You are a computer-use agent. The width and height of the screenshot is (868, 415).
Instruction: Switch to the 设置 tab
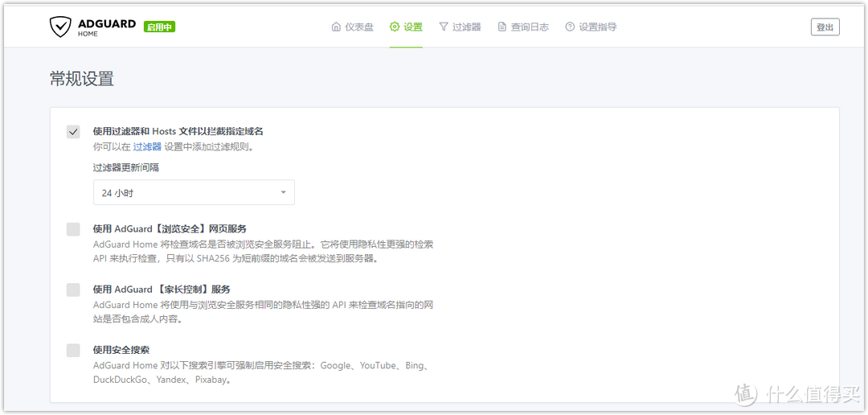click(x=406, y=27)
